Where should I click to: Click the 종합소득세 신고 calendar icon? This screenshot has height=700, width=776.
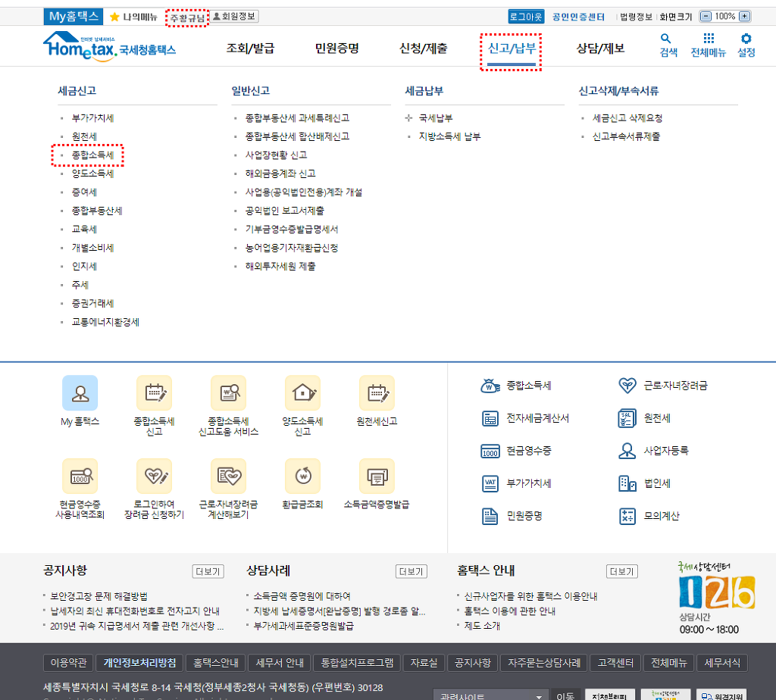154,392
